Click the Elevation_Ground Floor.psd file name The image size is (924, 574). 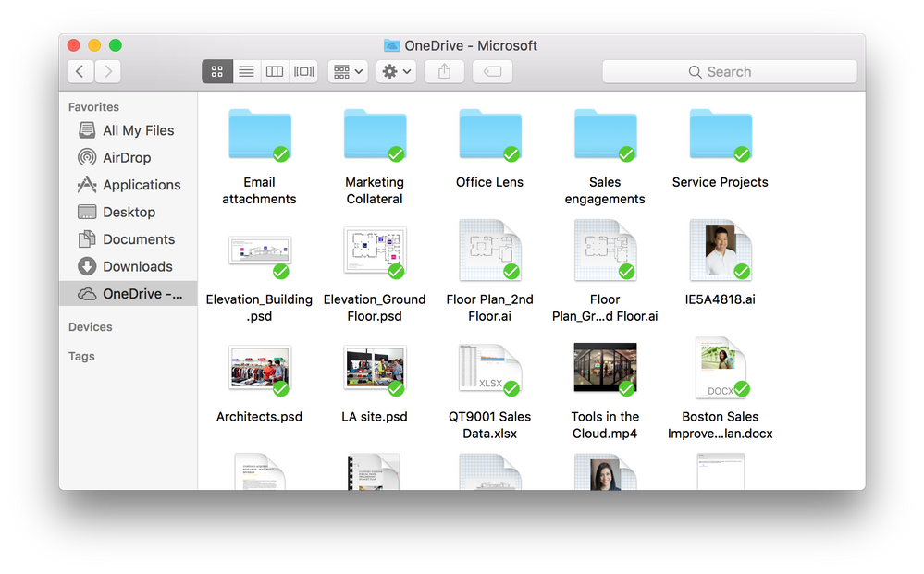[375, 308]
